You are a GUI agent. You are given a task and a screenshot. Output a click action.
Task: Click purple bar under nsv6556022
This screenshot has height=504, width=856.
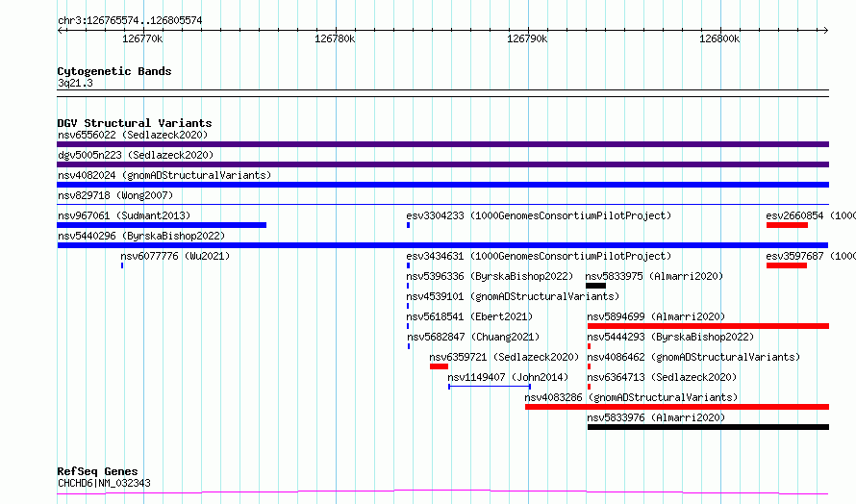click(x=442, y=144)
